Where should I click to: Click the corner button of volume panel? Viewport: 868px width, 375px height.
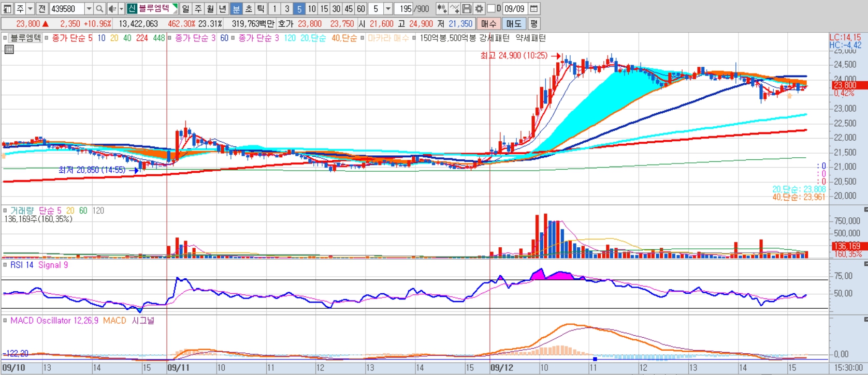865,209
